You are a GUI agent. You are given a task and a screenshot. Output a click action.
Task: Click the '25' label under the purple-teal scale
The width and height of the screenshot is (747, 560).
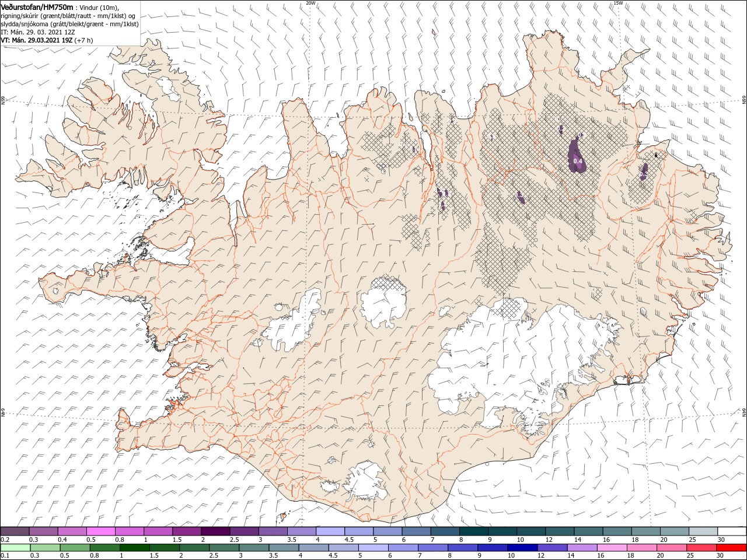693,540
